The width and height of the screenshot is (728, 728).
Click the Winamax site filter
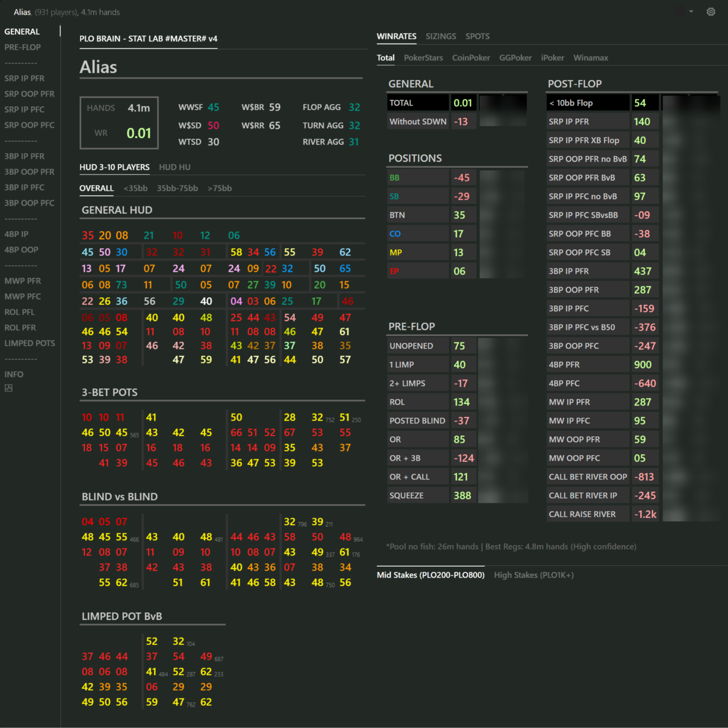point(590,58)
